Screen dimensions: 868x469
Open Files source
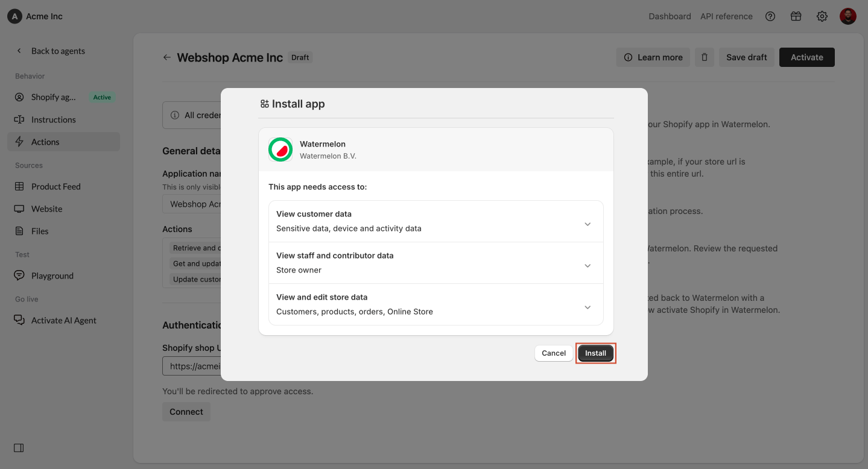click(x=63, y=231)
